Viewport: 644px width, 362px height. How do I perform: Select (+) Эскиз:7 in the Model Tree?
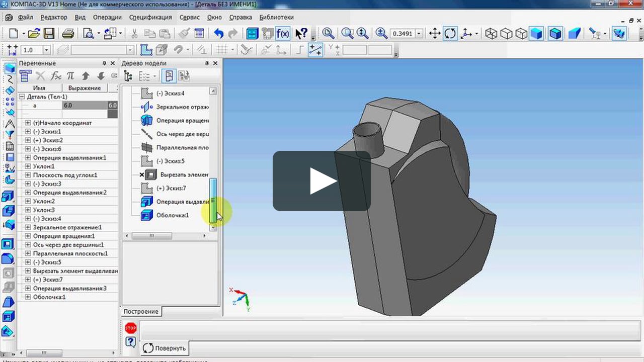pyautogui.click(x=171, y=188)
